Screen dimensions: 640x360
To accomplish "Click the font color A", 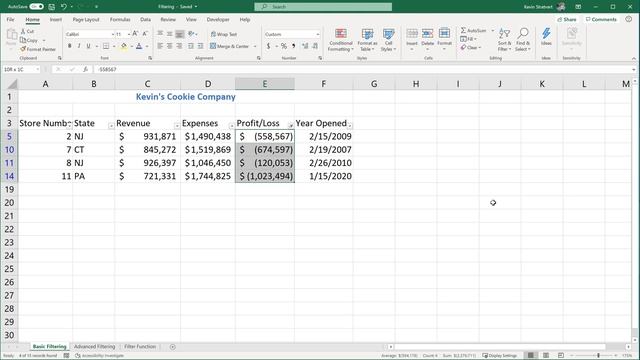I will coord(139,46).
